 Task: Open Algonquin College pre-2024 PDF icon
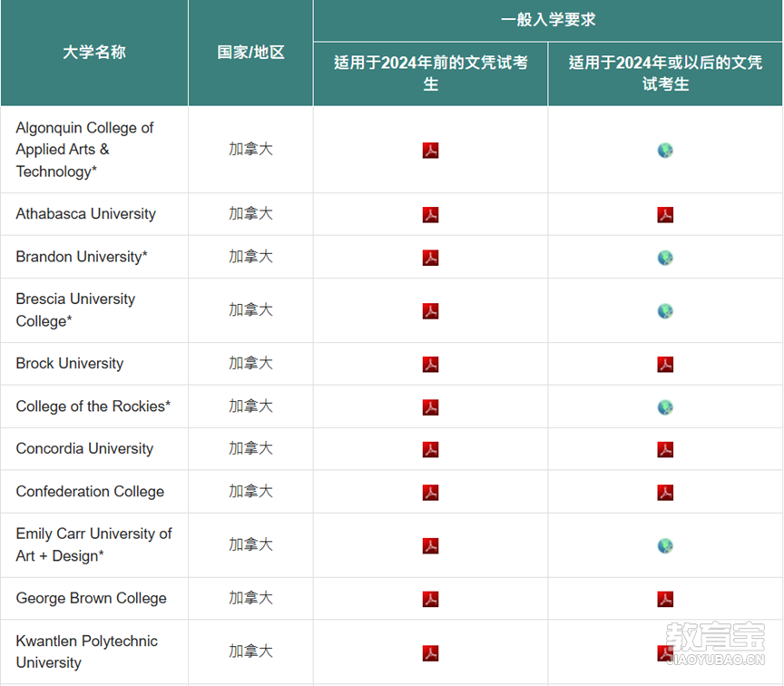click(430, 150)
